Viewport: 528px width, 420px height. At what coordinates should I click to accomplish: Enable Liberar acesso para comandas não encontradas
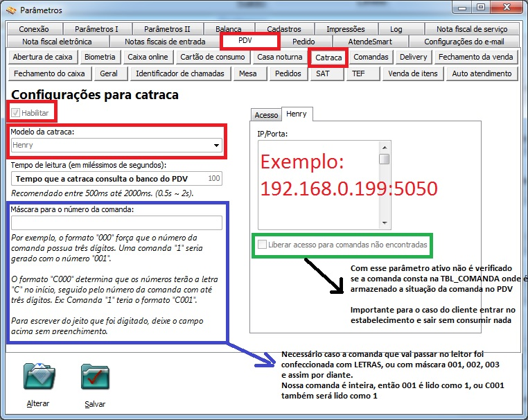pyautogui.click(x=262, y=245)
